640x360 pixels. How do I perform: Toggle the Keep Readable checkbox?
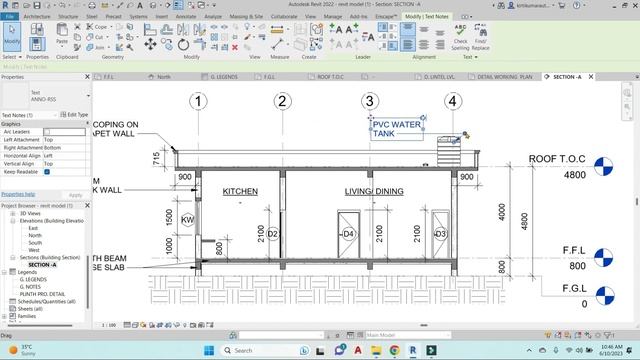pyautogui.click(x=47, y=172)
